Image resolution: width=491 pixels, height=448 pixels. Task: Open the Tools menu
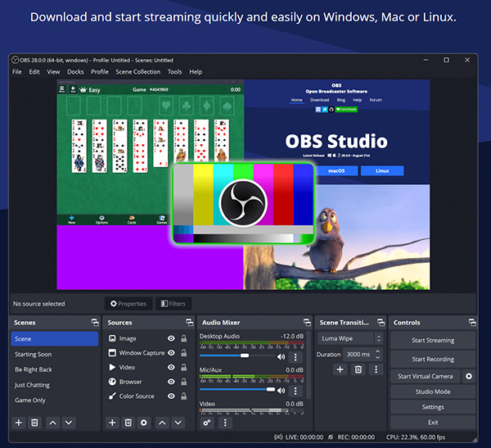pyautogui.click(x=175, y=72)
